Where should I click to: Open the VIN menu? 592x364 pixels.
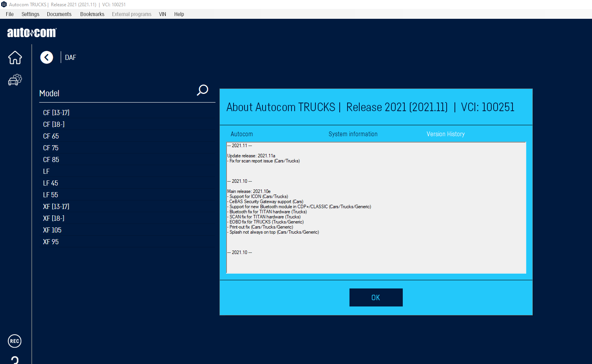pos(163,14)
